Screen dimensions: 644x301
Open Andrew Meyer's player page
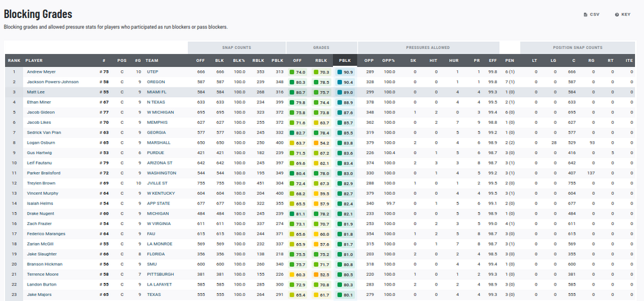(x=41, y=72)
